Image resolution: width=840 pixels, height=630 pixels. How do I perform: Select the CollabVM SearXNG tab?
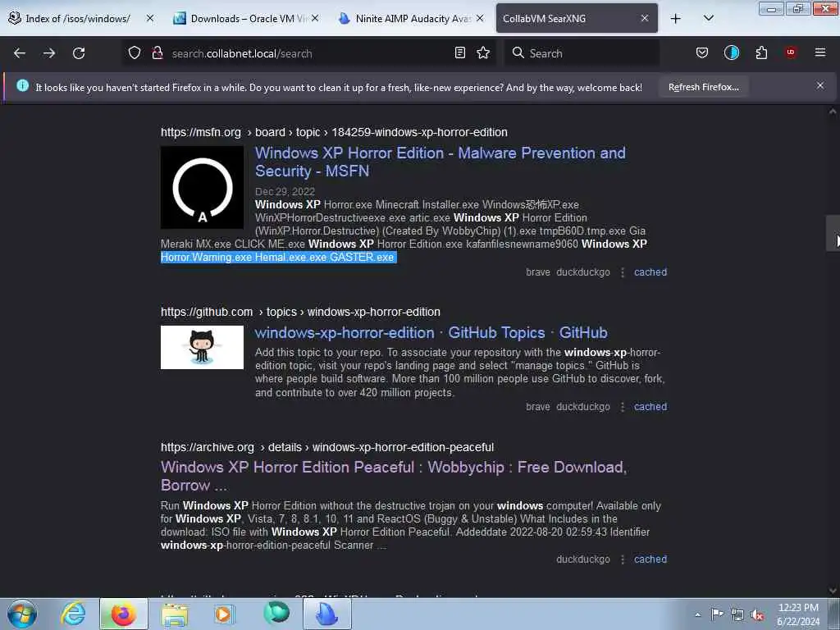coord(577,18)
